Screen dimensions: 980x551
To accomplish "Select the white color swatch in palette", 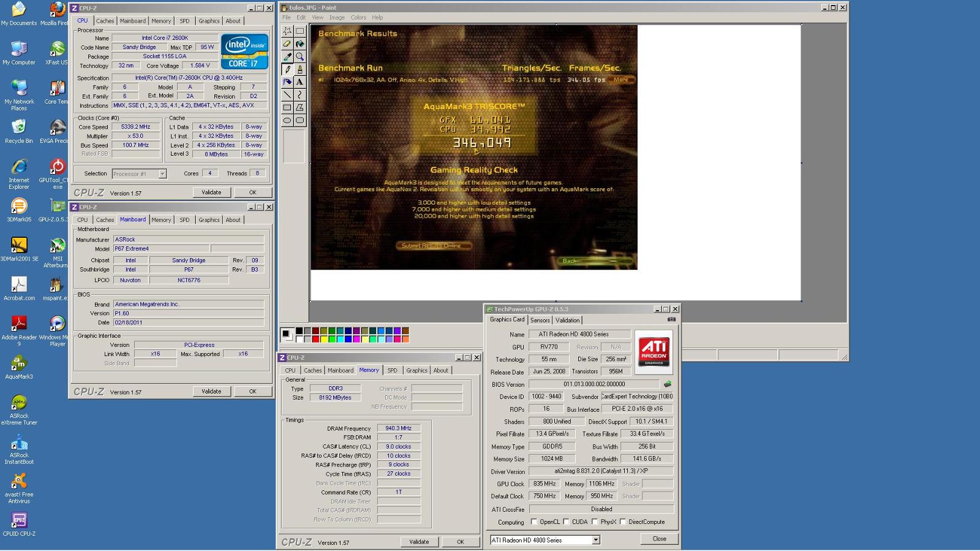I will [300, 338].
